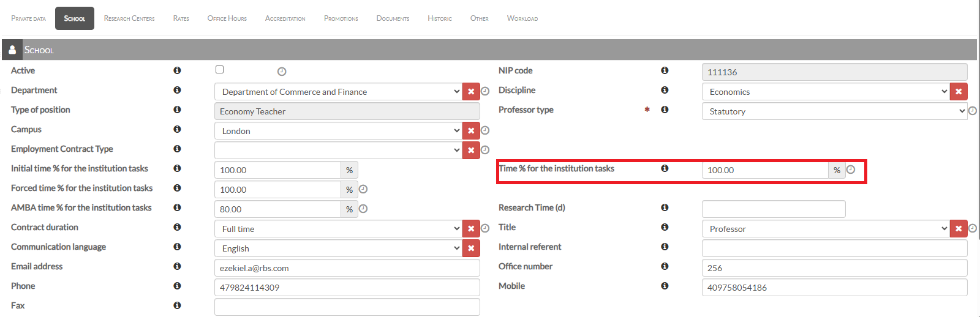Switch to the Research Centers tab
Viewport: 980px width, 317px height.
coord(129,18)
